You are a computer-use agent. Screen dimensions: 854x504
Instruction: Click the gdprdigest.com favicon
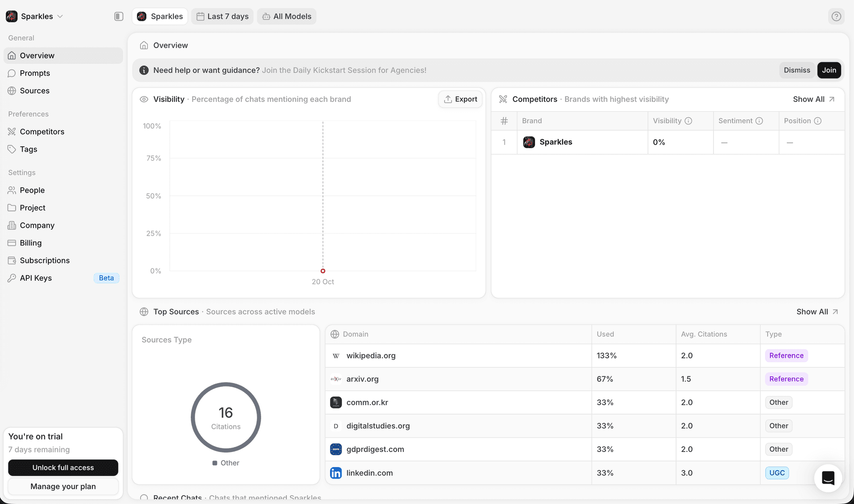coord(336,449)
